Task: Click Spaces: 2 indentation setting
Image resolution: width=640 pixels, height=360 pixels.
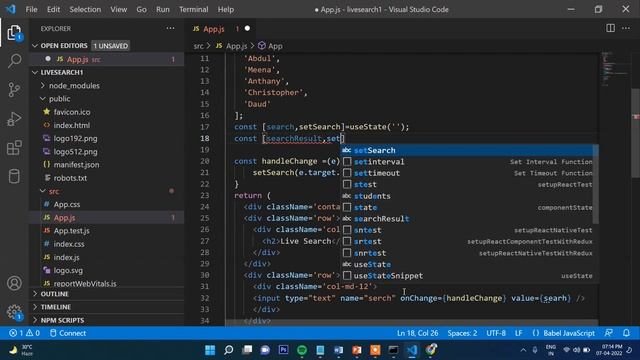Action: [x=462, y=333]
